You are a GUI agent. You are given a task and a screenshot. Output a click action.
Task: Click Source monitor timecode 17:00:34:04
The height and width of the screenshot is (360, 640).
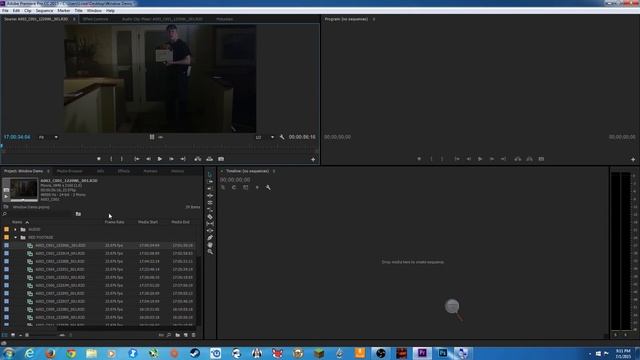coord(17,137)
